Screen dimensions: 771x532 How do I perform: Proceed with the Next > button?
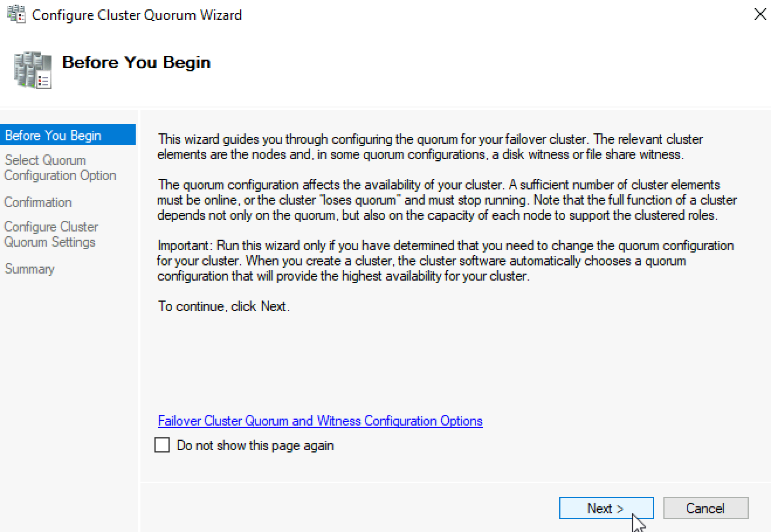click(x=606, y=508)
